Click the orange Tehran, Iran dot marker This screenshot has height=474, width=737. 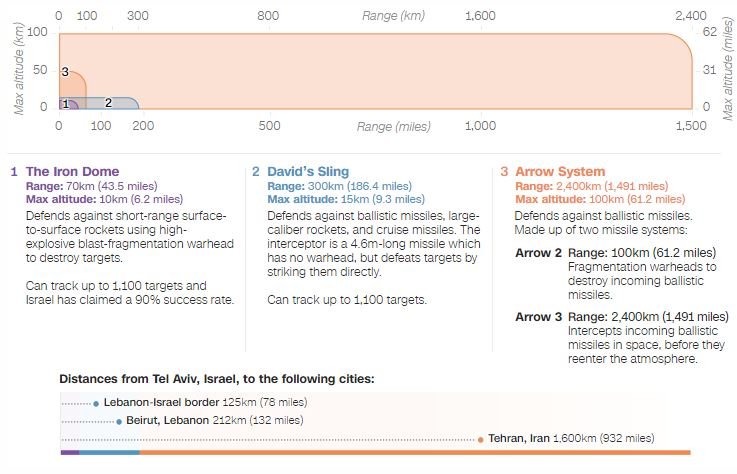[x=481, y=439]
